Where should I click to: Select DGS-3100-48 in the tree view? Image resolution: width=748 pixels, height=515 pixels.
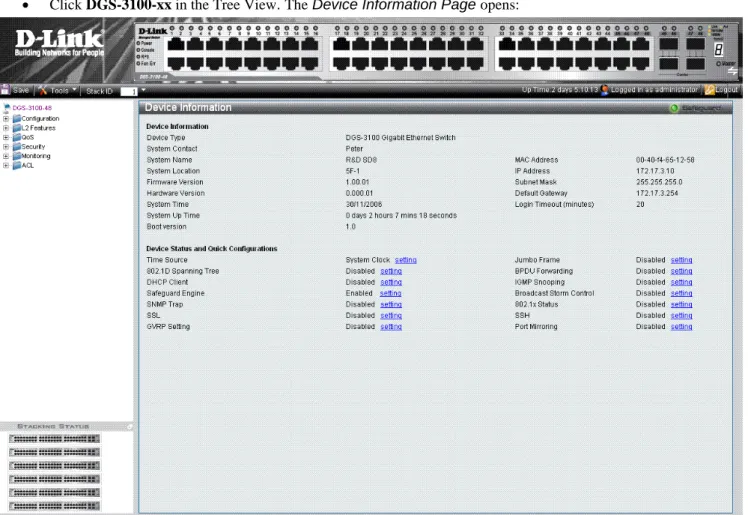(x=31, y=108)
